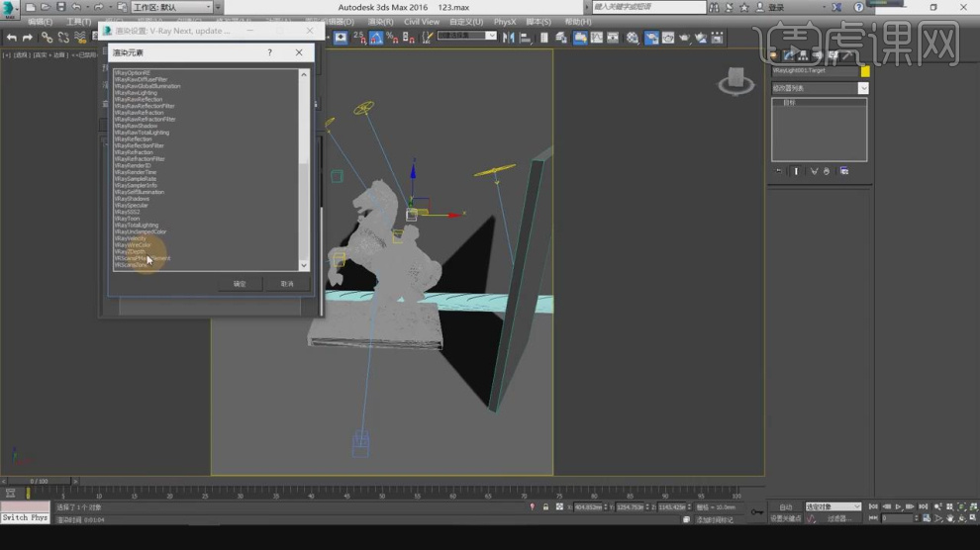Open the workspace selector dropdown
The height and width of the screenshot is (550, 980).
tap(172, 8)
